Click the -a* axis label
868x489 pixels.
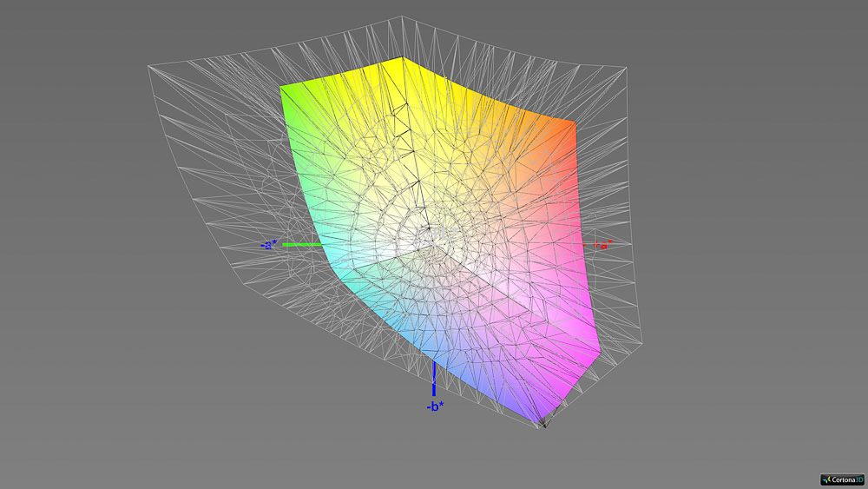point(270,244)
